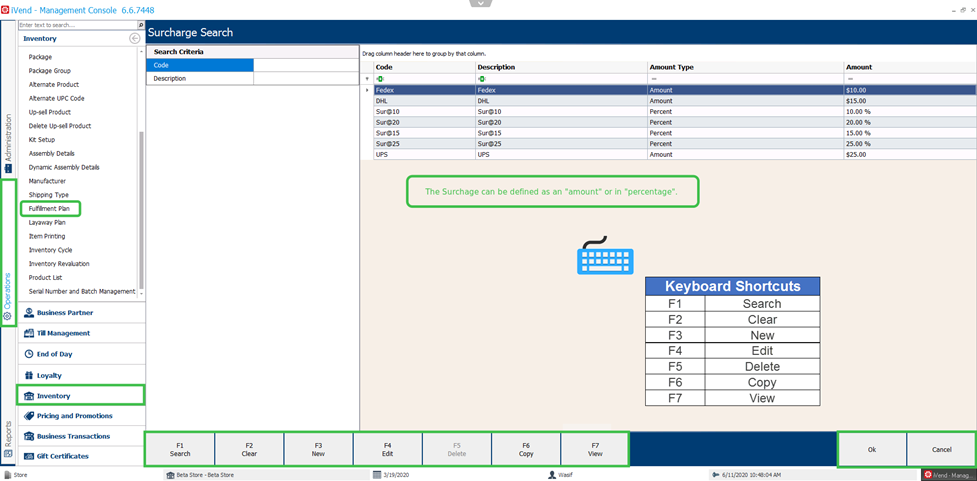The image size is (977, 481).
Task: Sort by the Amount column header
Action: pos(910,67)
